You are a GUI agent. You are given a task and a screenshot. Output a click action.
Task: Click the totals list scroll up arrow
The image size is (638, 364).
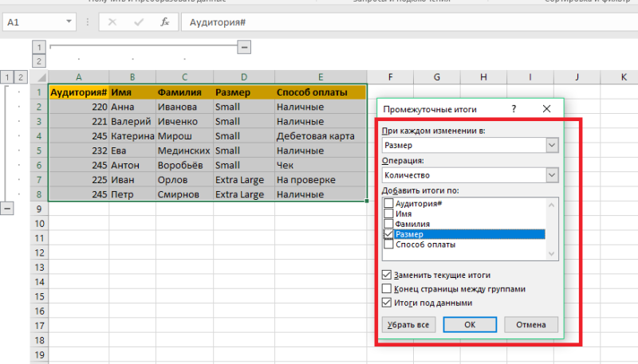coord(551,205)
